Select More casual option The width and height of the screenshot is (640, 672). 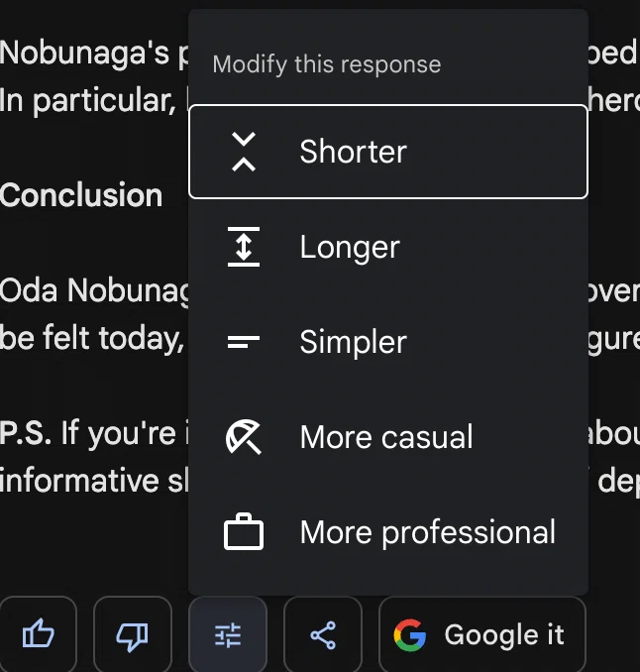[388, 437]
